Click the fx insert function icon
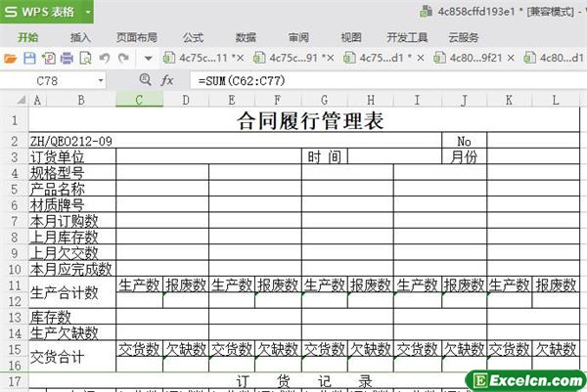 pos(167,80)
